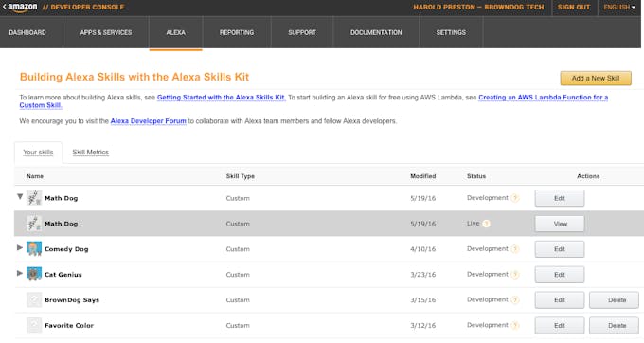Open the Alexa Developer Forum link
Viewport: 644px width, 343px height.
click(x=149, y=121)
